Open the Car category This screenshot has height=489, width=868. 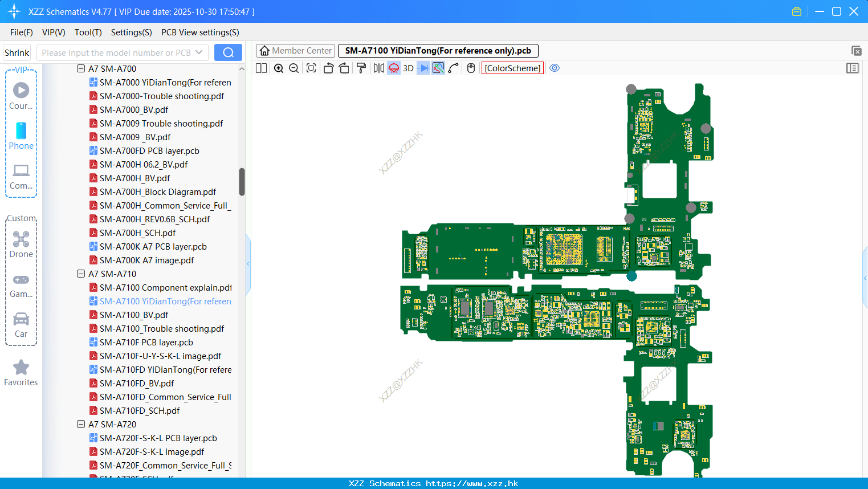21,325
